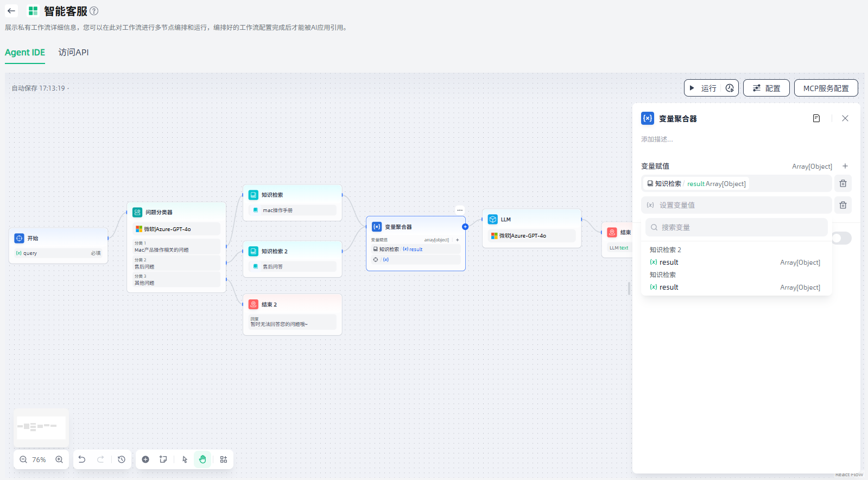Click the zoom in magnifier icon
This screenshot has width=868, height=480.
point(59,459)
